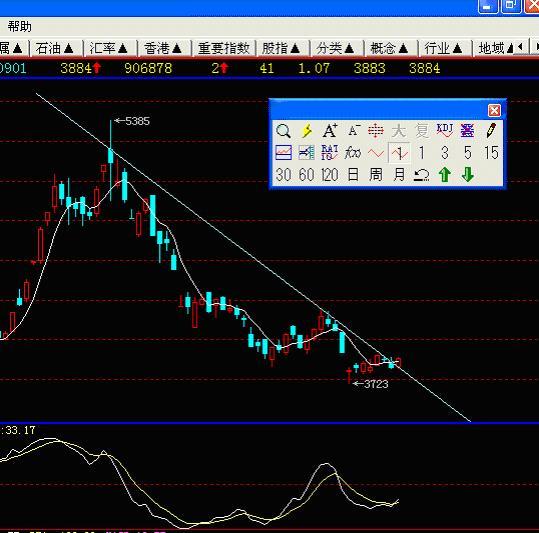Click the green down arrow icon
Screen dimensions: 539x533
point(468,175)
